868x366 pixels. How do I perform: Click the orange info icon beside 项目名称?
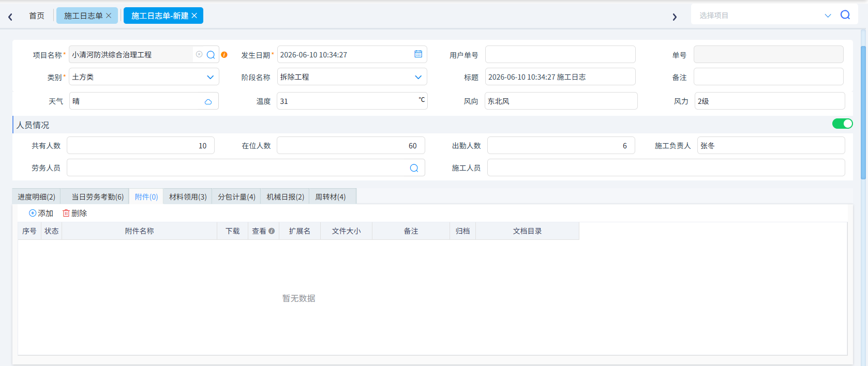tap(224, 55)
